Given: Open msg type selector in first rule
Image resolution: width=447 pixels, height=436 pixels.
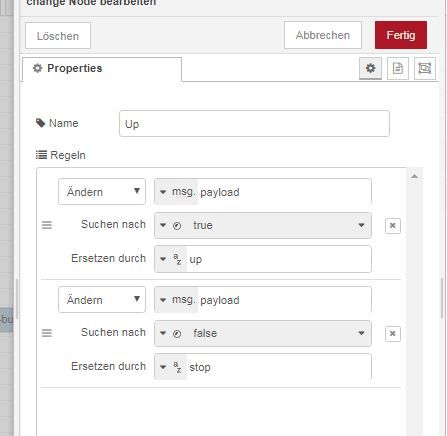Looking at the screenshot, I should pyautogui.click(x=177, y=192).
